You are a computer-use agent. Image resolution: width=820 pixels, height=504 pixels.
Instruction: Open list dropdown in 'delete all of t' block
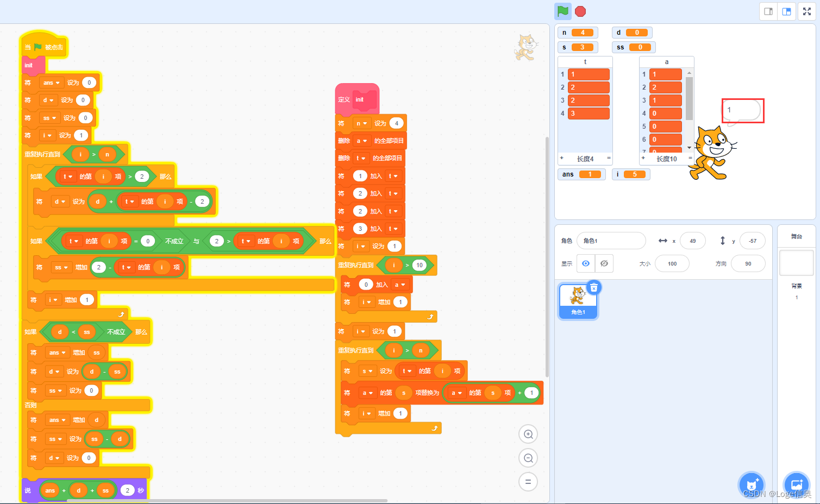(x=360, y=158)
